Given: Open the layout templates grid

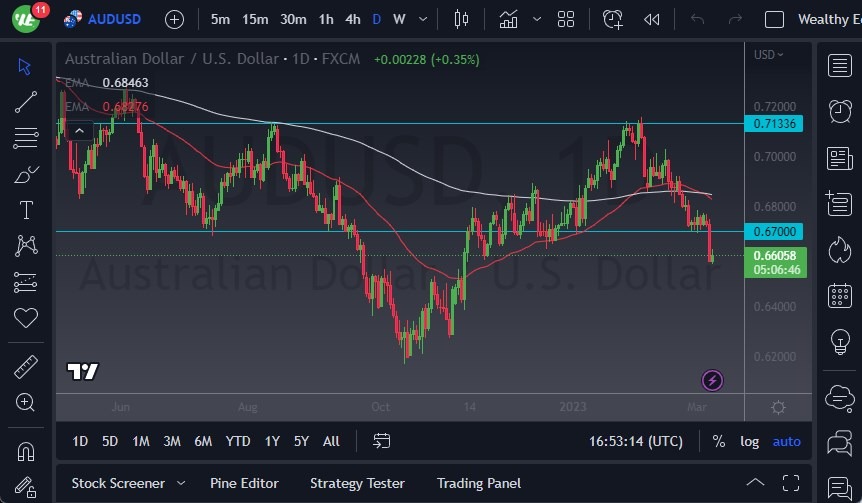Looking at the screenshot, I should pos(566,20).
